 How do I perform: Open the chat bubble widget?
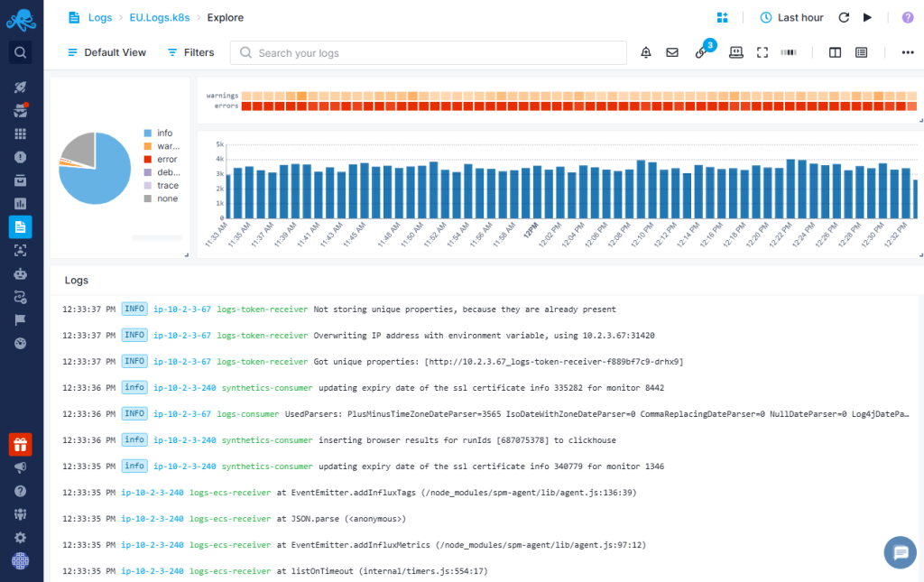click(x=900, y=552)
